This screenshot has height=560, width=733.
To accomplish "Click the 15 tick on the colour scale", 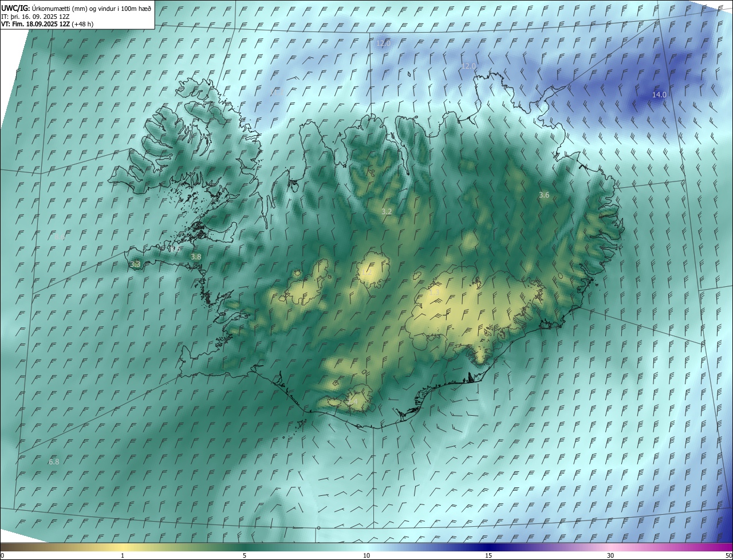I will [x=488, y=555].
